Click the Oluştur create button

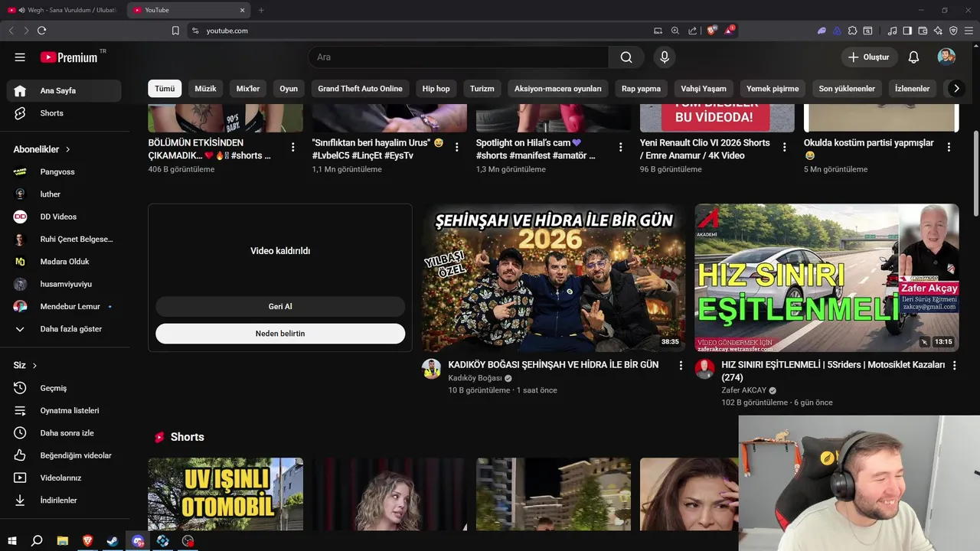click(x=869, y=57)
